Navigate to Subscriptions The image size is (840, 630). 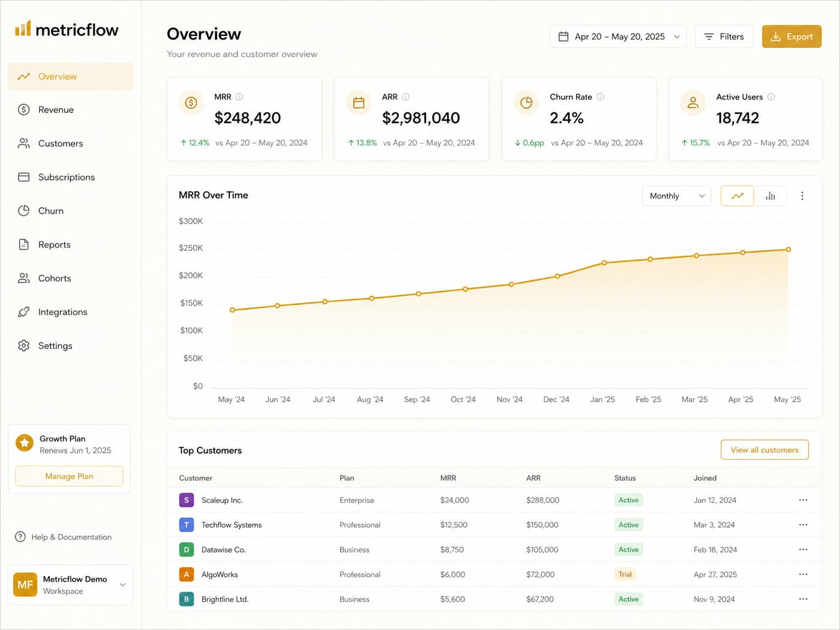pos(71,177)
